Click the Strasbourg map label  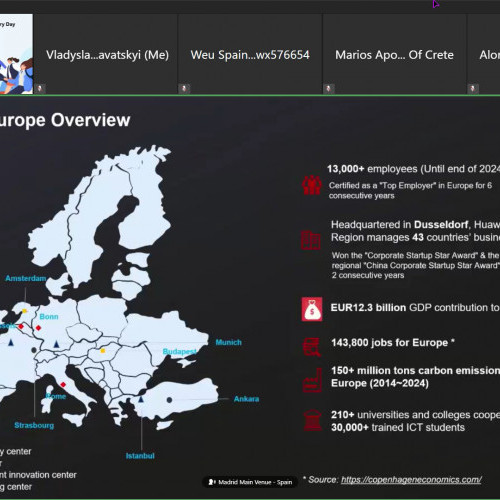[34, 425]
